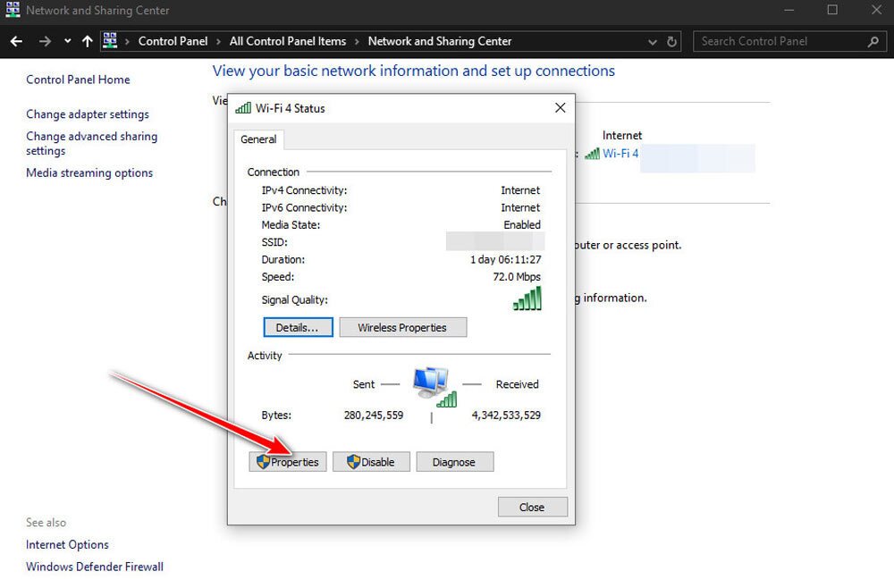Go up one level with Up arrow
Image resolution: width=894 pixels, height=588 pixels.
coord(88,41)
